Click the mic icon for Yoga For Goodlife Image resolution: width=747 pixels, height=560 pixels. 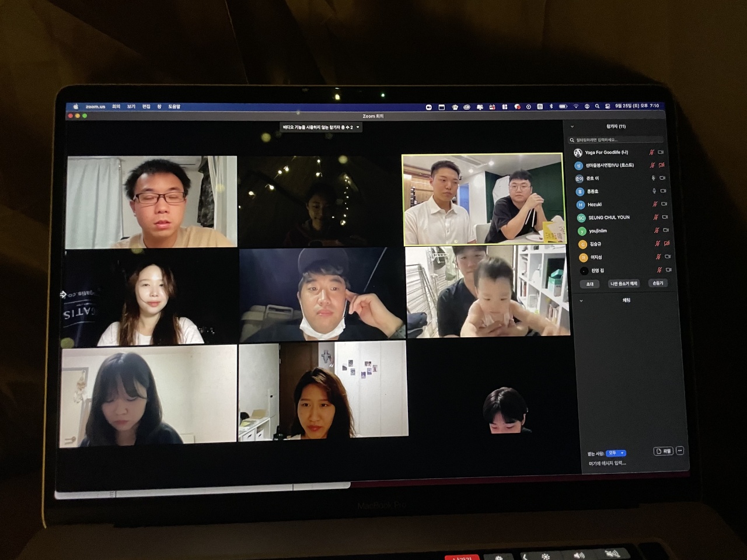click(652, 152)
